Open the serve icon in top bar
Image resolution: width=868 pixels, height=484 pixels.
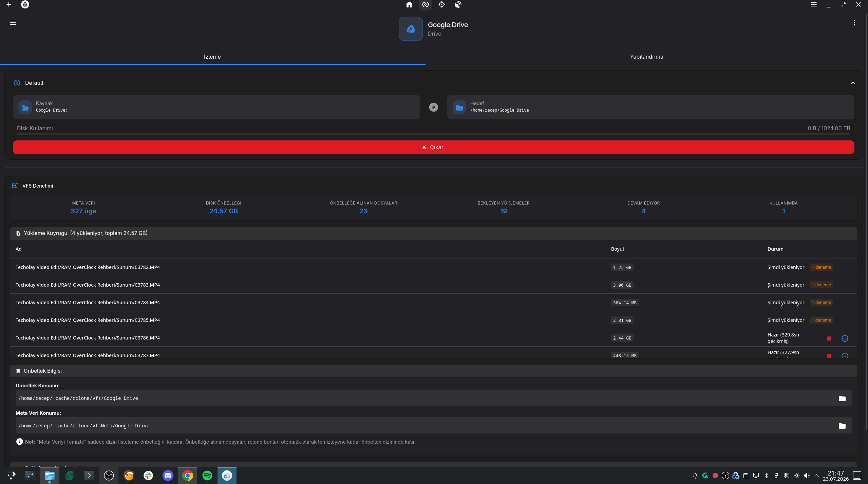point(458,5)
